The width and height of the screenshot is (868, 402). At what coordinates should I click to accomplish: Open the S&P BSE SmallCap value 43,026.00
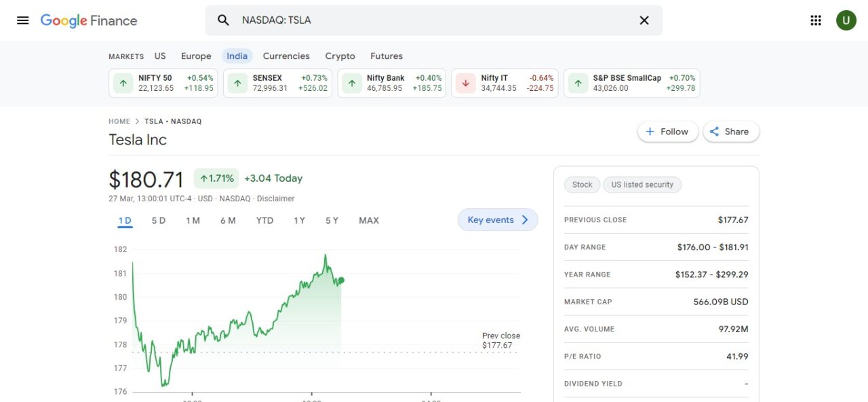[610, 88]
